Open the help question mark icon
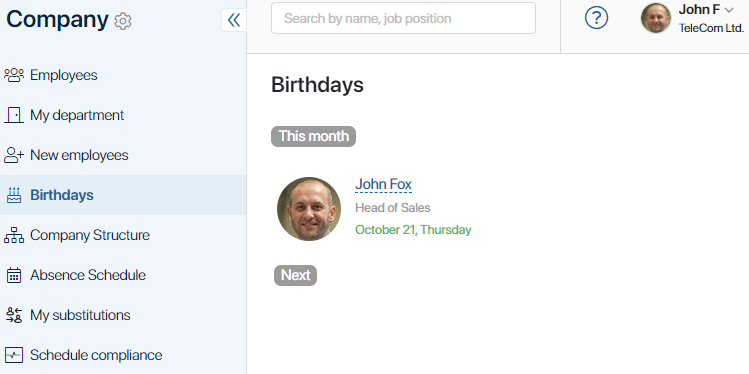This screenshot has width=749, height=374. click(x=596, y=18)
